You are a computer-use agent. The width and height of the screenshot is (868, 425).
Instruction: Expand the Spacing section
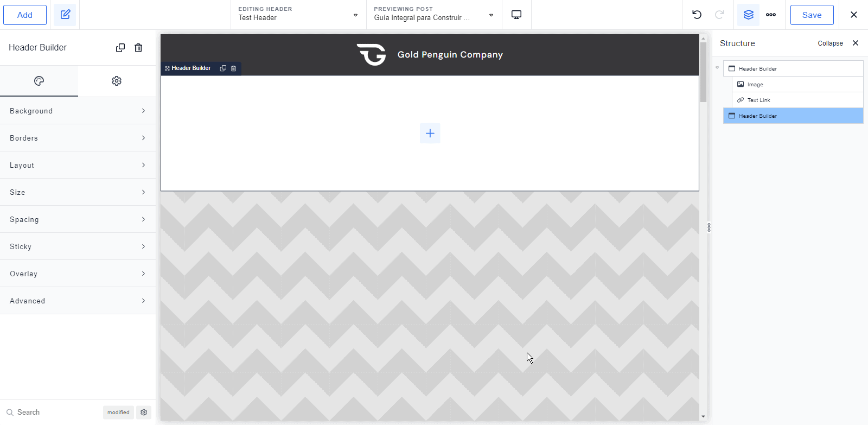pos(78,219)
